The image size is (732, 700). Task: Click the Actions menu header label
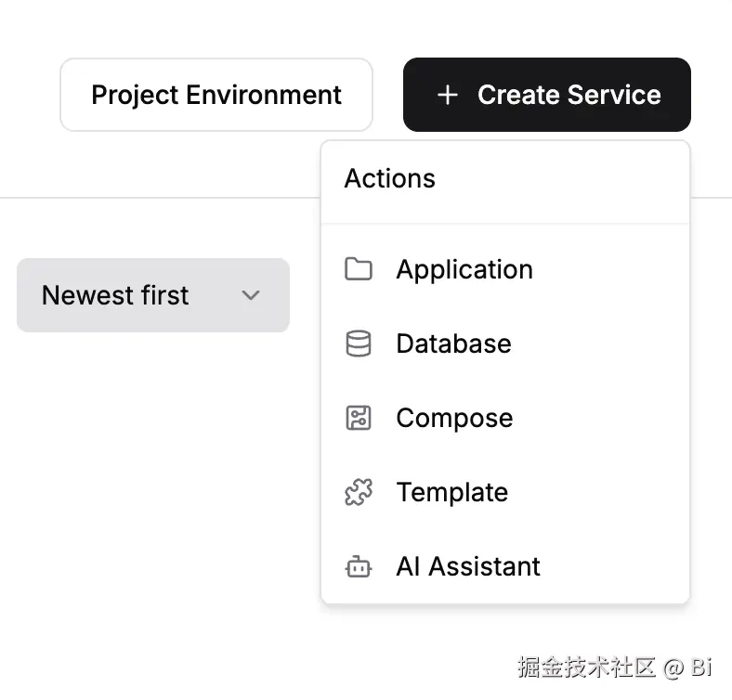[x=390, y=178]
